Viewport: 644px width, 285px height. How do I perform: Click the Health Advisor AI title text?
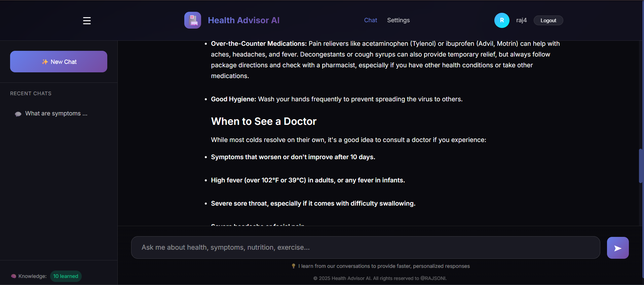point(243,20)
